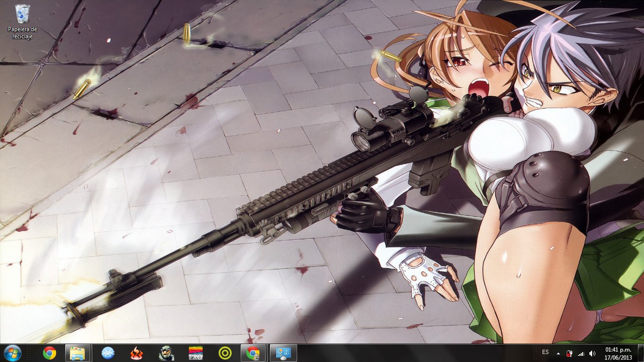Open Windows Explorer folder icon in taskbar

(x=77, y=353)
